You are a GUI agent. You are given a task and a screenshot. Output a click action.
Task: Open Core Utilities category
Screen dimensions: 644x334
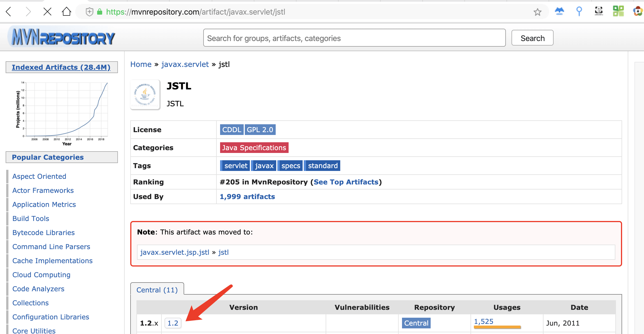pos(34,331)
